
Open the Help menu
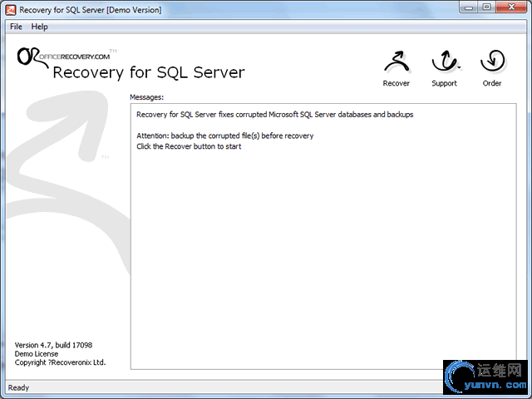(x=39, y=27)
